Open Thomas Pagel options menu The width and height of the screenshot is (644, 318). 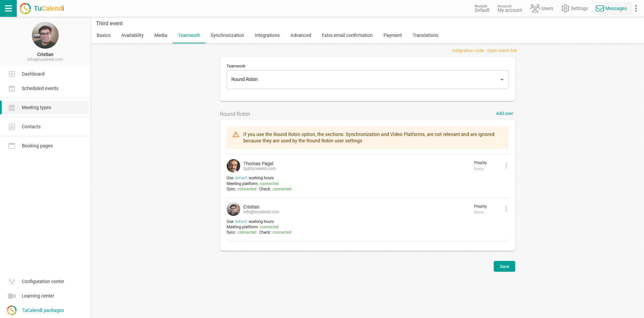point(506,166)
